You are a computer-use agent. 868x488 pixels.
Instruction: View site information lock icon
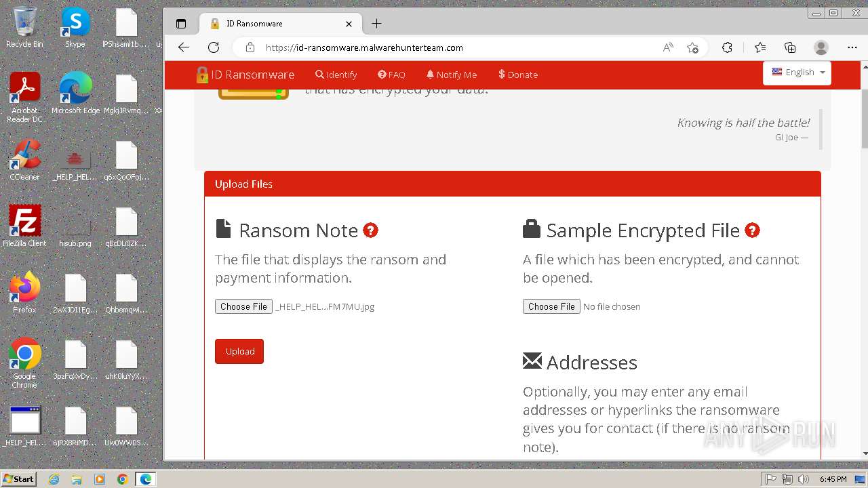[x=250, y=47]
